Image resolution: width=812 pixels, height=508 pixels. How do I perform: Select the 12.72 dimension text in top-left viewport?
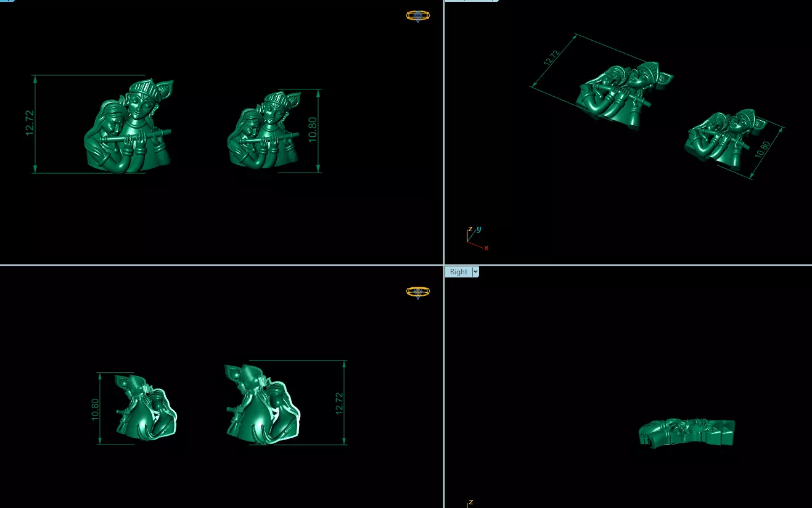tap(30, 123)
